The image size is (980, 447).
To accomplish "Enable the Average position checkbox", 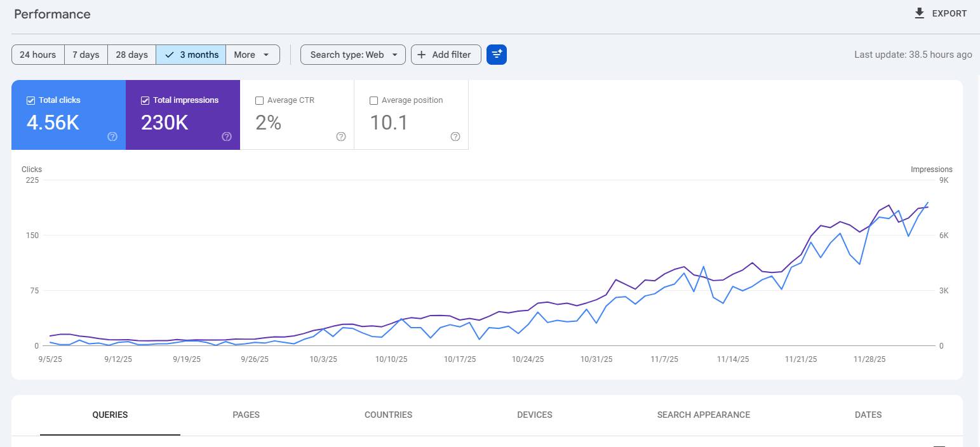I will [373, 100].
